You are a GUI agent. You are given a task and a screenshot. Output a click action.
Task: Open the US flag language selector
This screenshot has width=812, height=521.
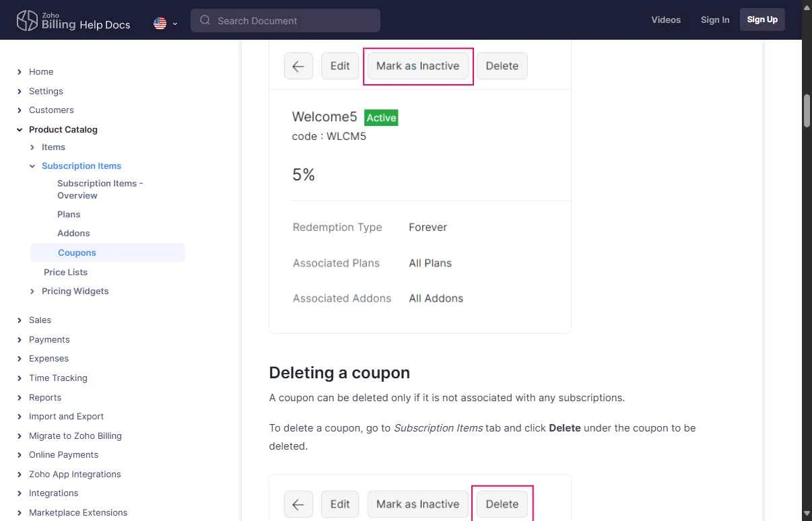[x=165, y=24]
